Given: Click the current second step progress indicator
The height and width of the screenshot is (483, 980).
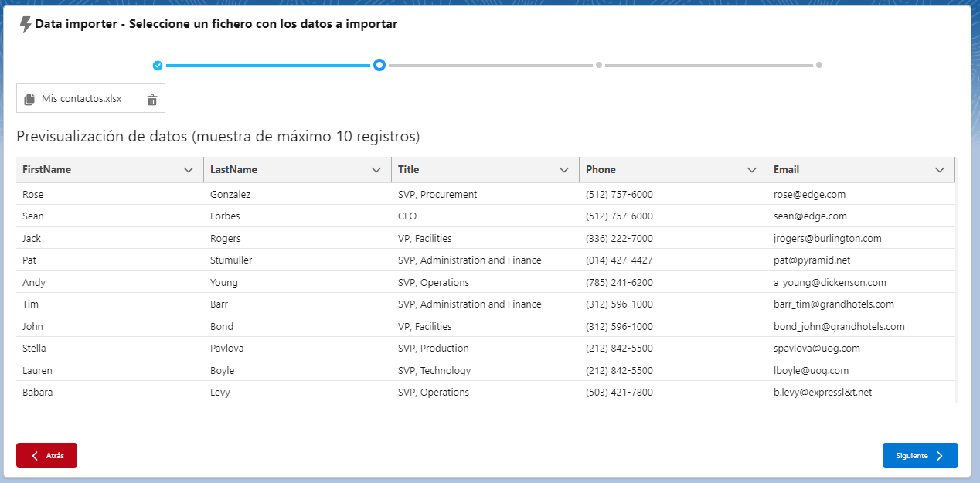Looking at the screenshot, I should click(379, 65).
